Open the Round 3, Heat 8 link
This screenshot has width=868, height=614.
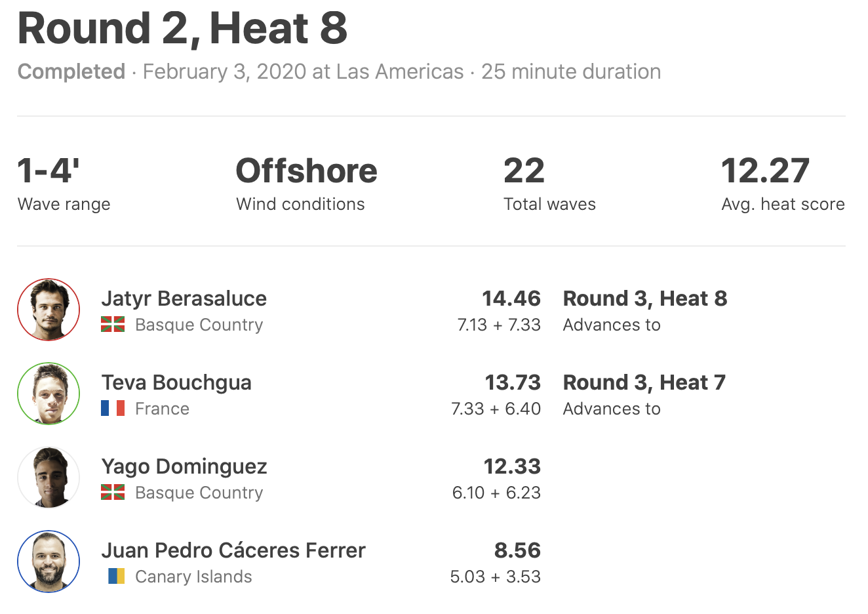645,298
